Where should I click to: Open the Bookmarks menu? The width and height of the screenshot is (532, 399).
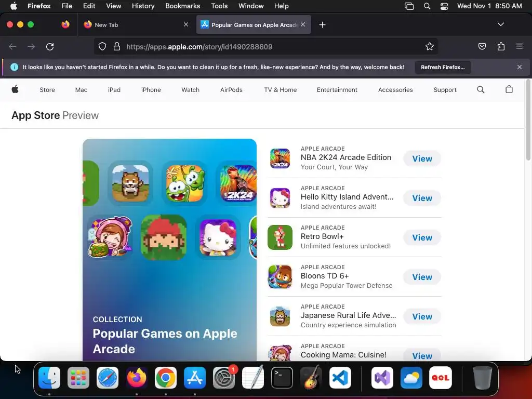tap(182, 6)
